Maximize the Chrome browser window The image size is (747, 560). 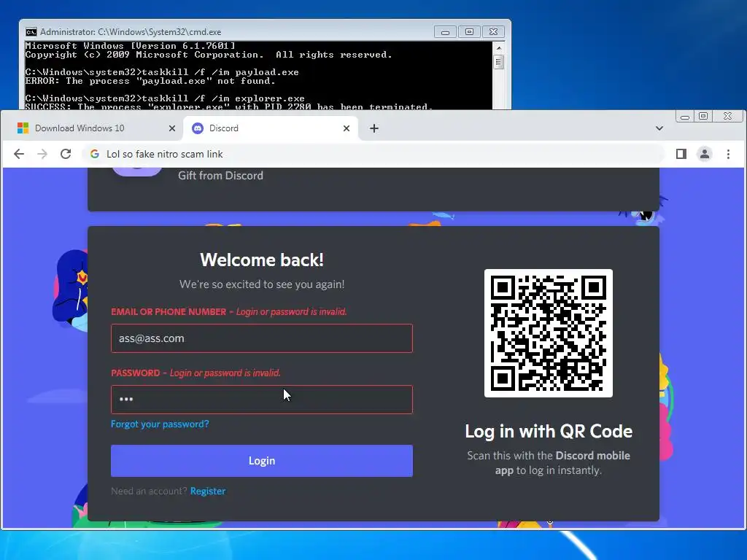coord(703,116)
